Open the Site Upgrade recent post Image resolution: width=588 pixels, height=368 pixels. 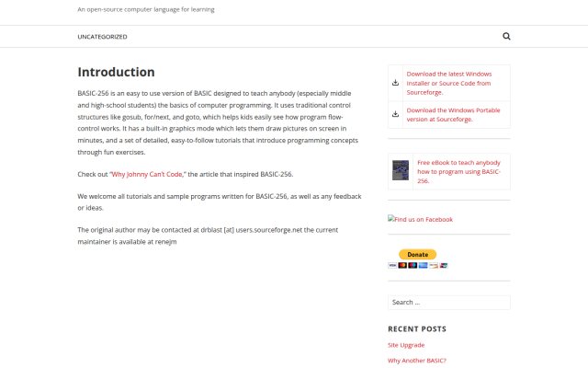pyautogui.click(x=406, y=345)
